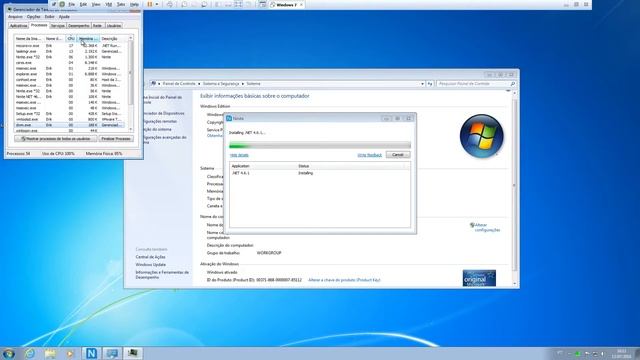Switch to Desempenho tab in Task Manager
Image resolution: width=640 pixels, height=360 pixels.
78,26
